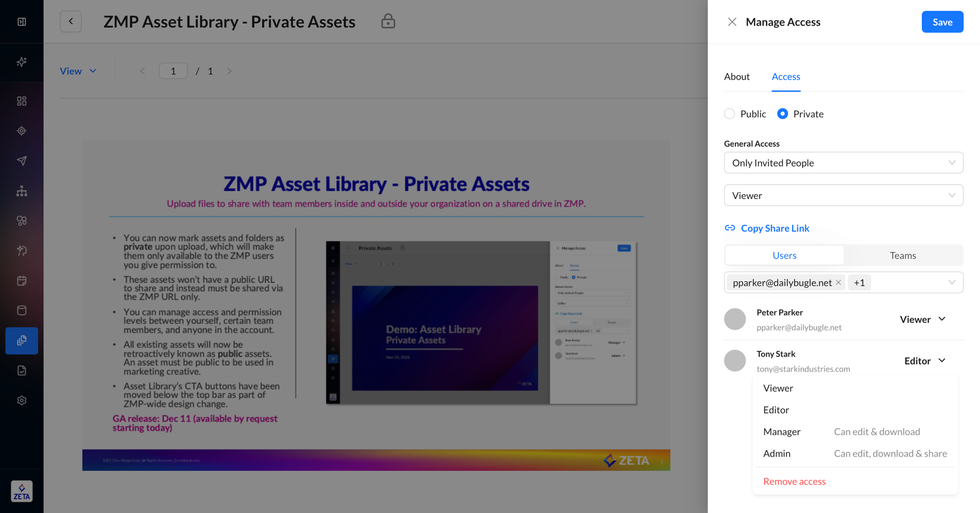Select the Private radio button
The width and height of the screenshot is (980, 513).
click(x=782, y=114)
